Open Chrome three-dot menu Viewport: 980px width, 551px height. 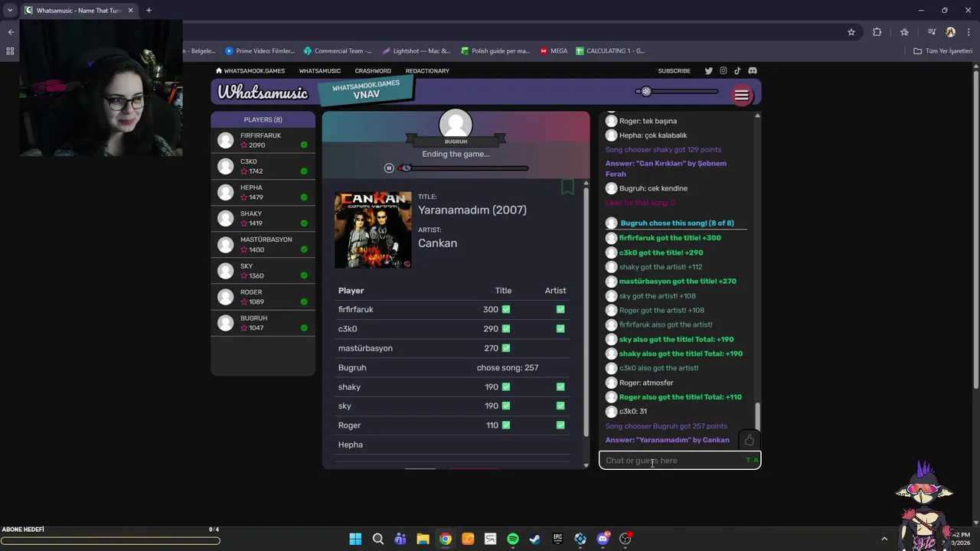coord(969,32)
